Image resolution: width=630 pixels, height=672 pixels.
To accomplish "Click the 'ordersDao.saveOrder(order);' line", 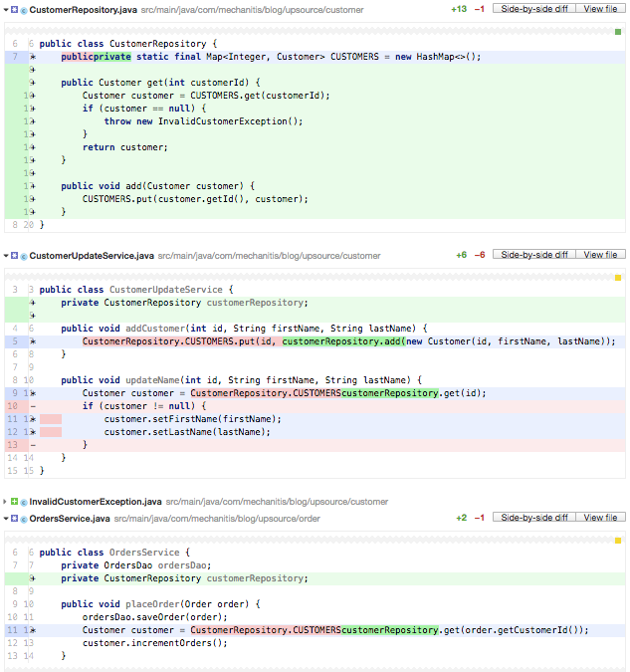I will click(x=154, y=617).
